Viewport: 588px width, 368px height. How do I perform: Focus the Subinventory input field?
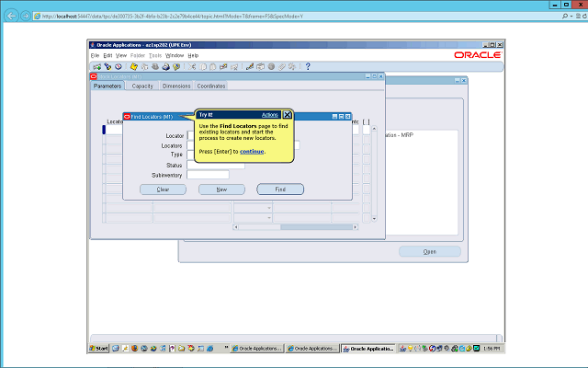point(208,175)
